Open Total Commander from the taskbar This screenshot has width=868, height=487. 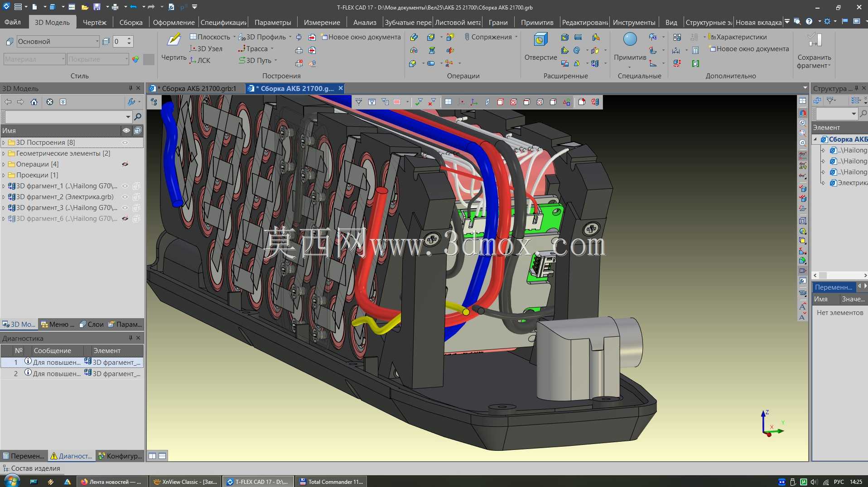tap(332, 482)
